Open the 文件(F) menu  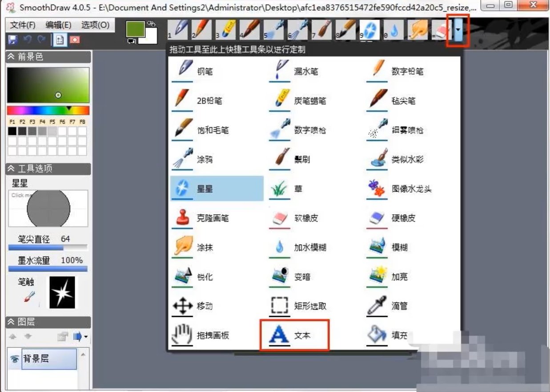coord(23,25)
